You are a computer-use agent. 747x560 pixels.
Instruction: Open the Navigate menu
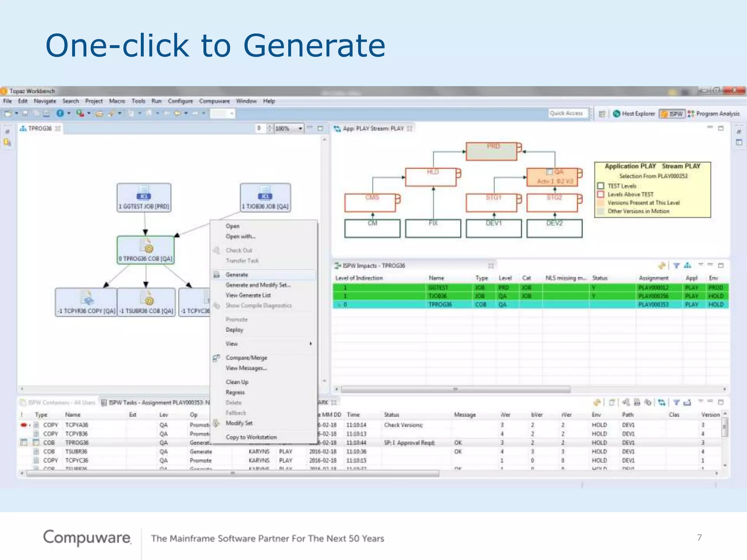coord(45,101)
